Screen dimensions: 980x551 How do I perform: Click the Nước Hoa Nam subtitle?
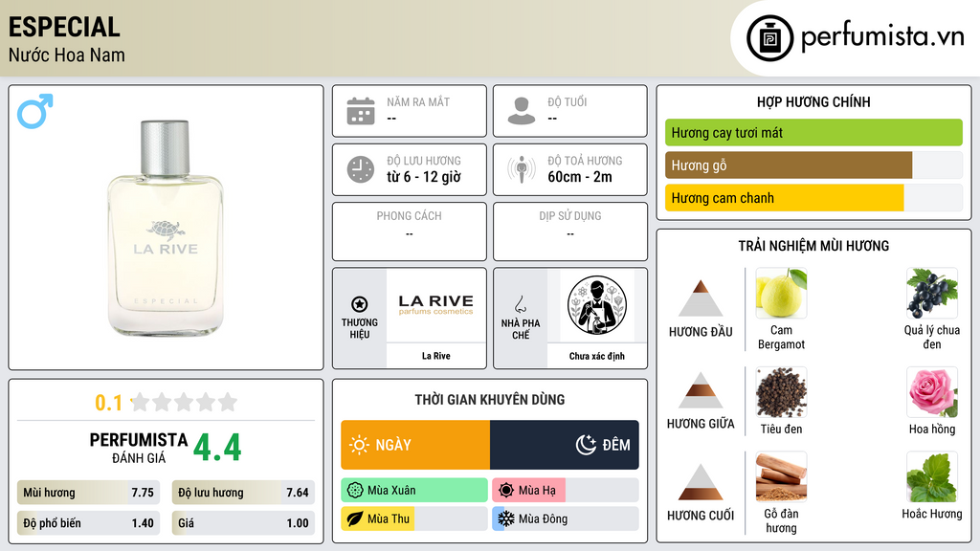[x=67, y=55]
